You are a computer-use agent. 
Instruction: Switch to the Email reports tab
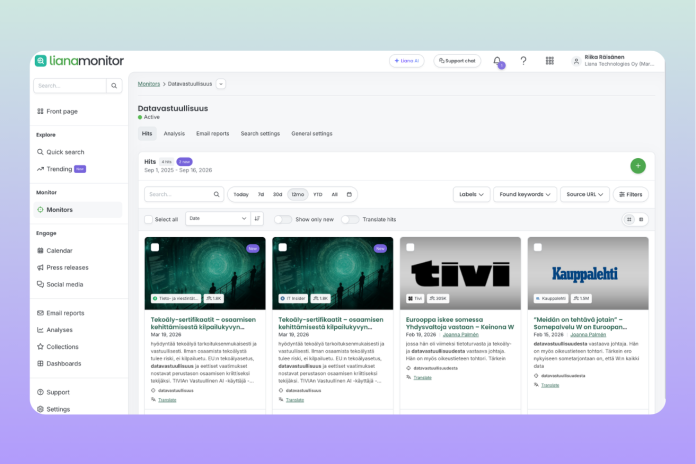(213, 134)
